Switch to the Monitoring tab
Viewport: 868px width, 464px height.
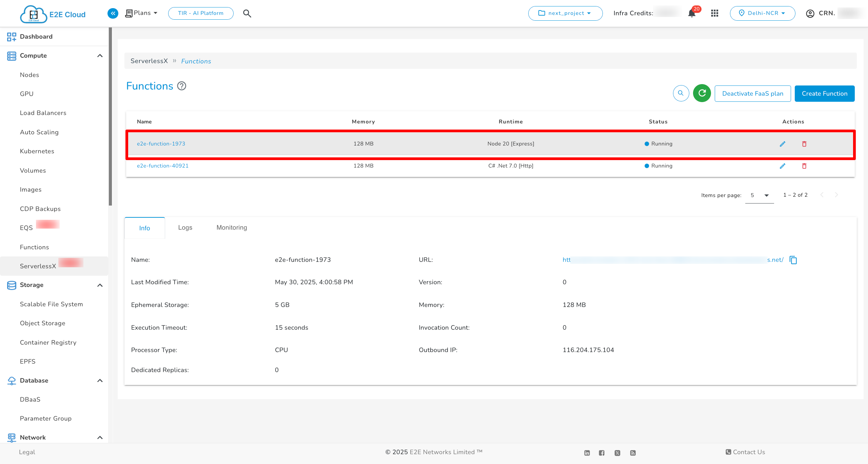pos(232,228)
